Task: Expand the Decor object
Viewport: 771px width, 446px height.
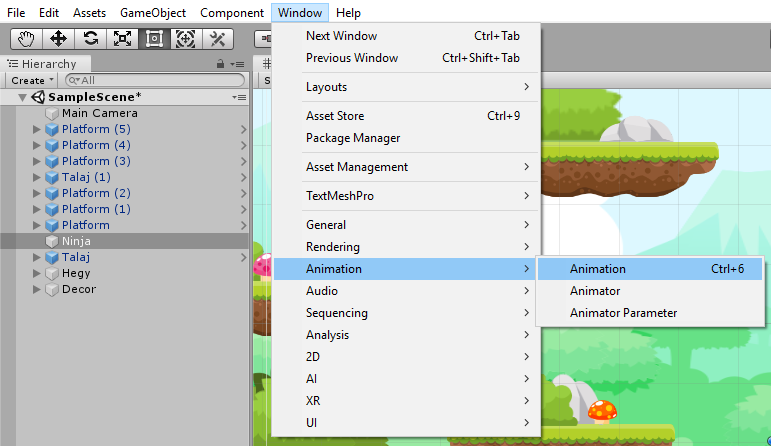Action: coord(36,290)
